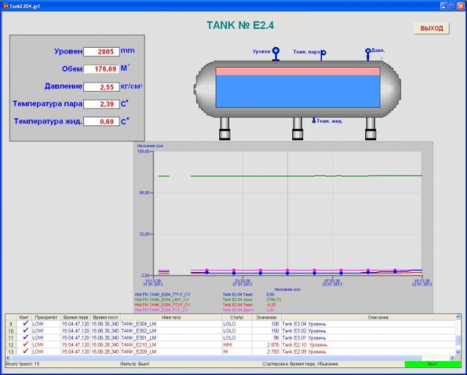Click the Давление pressure value field
This screenshot has height=375, width=467.
point(101,87)
